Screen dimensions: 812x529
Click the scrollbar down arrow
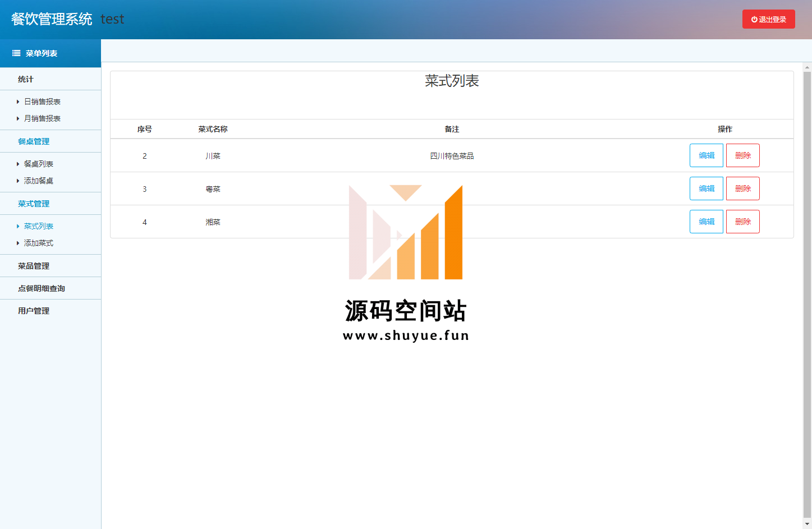(807, 525)
